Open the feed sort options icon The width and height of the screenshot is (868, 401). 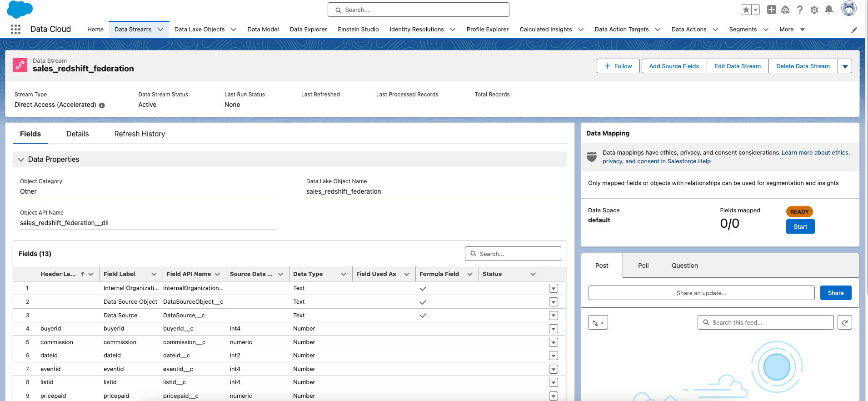598,323
